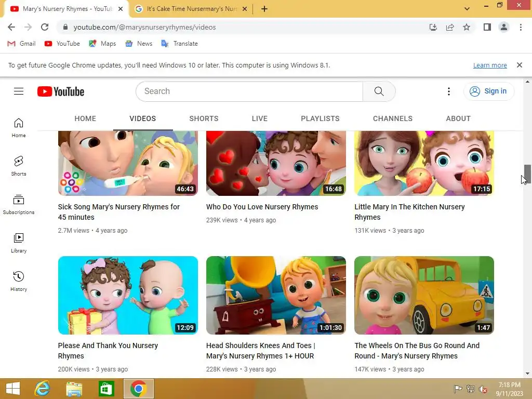Open the Windows Start button

coord(13,389)
